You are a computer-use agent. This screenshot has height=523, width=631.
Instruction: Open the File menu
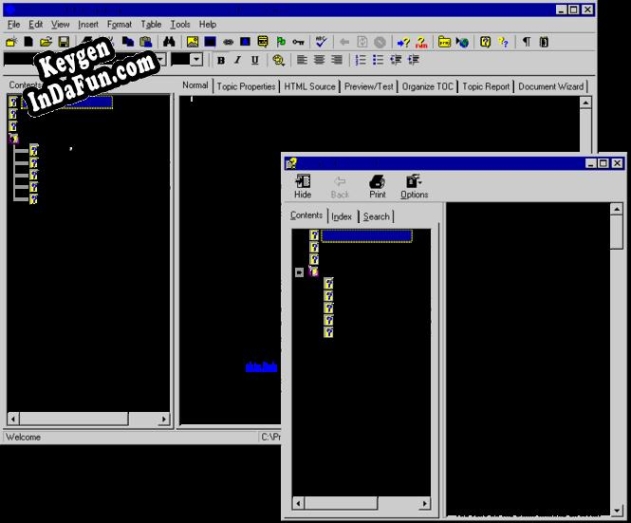pos(13,25)
